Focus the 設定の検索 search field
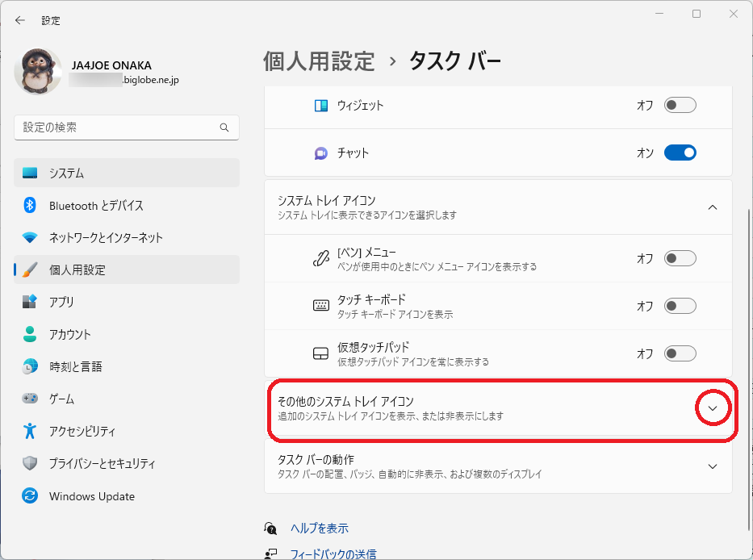This screenshot has height=560, width=753. [x=127, y=127]
